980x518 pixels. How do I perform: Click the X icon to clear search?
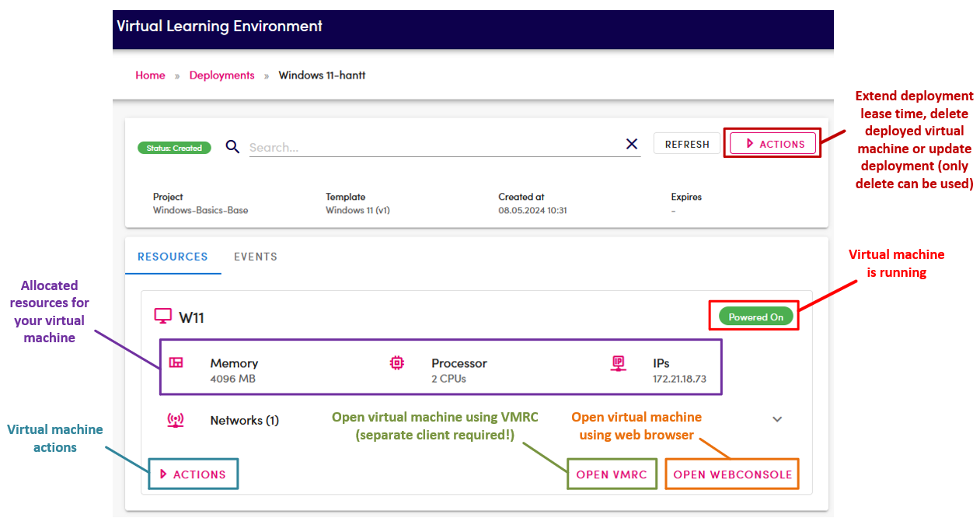click(631, 143)
